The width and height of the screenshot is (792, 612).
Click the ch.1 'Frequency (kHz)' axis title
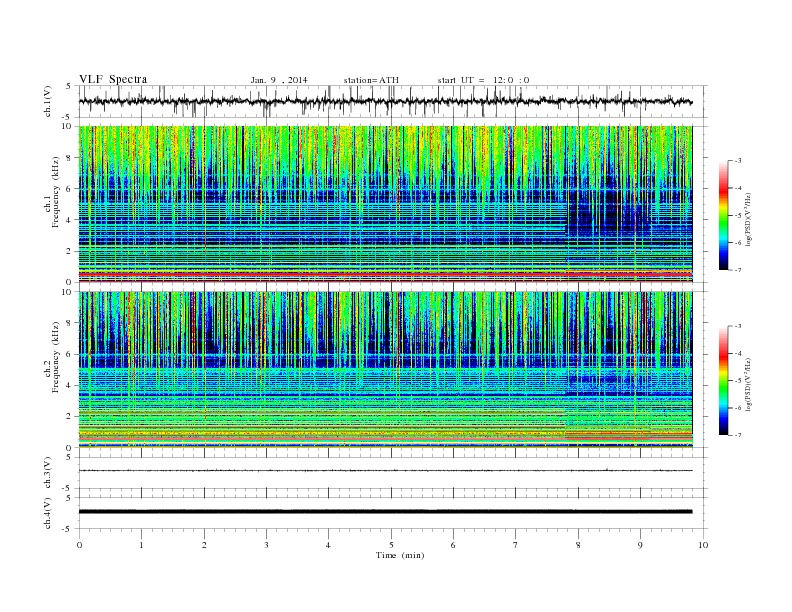[56, 192]
